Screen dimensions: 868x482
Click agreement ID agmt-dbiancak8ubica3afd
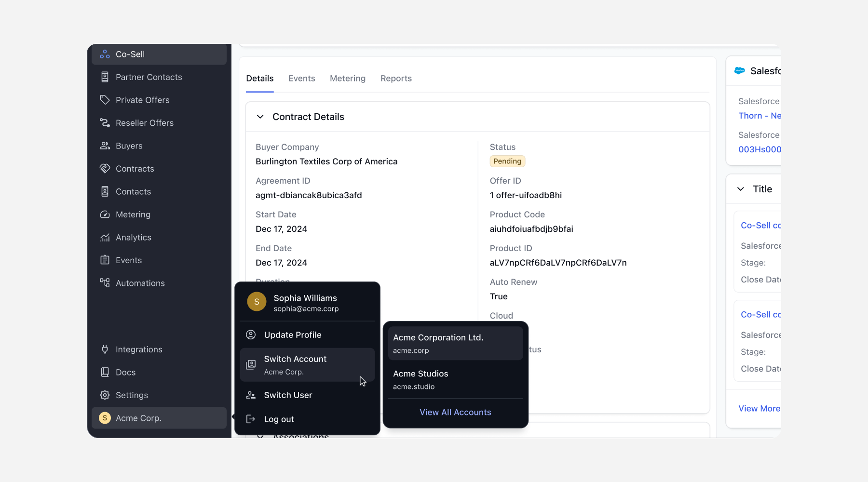coord(309,195)
